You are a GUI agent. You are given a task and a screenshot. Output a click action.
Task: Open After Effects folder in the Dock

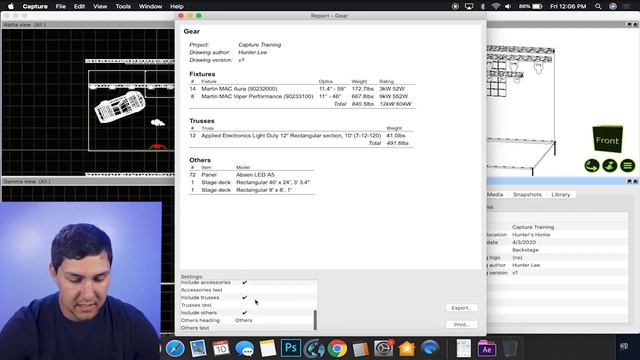[487, 349]
